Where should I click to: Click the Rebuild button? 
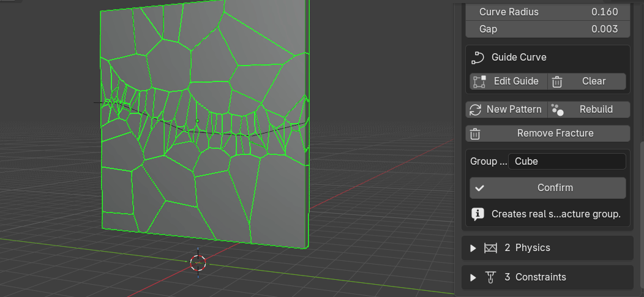pyautogui.click(x=589, y=110)
